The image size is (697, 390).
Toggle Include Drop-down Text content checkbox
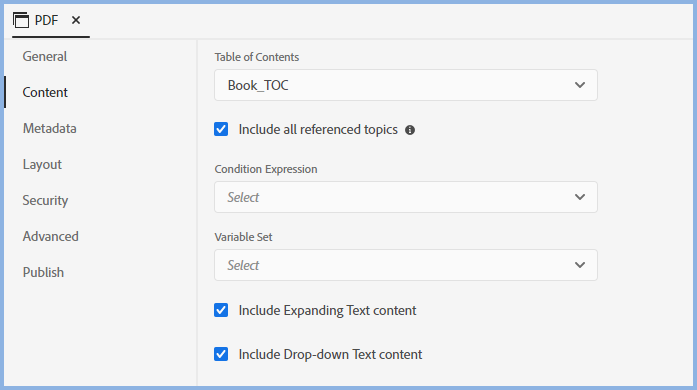[221, 354]
